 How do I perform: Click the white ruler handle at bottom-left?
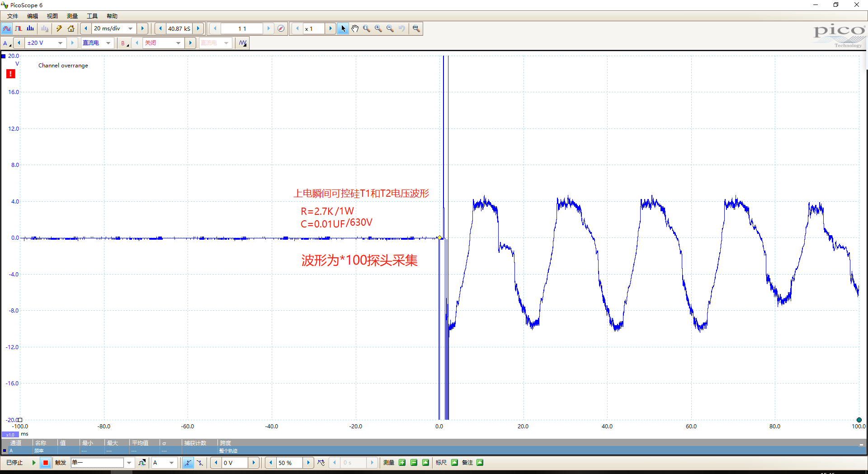pos(20,420)
